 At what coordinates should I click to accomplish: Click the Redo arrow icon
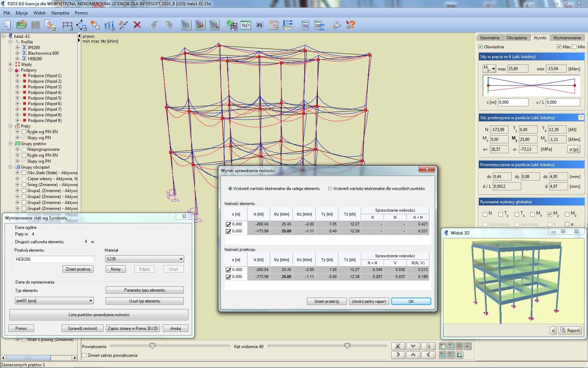(x=169, y=25)
